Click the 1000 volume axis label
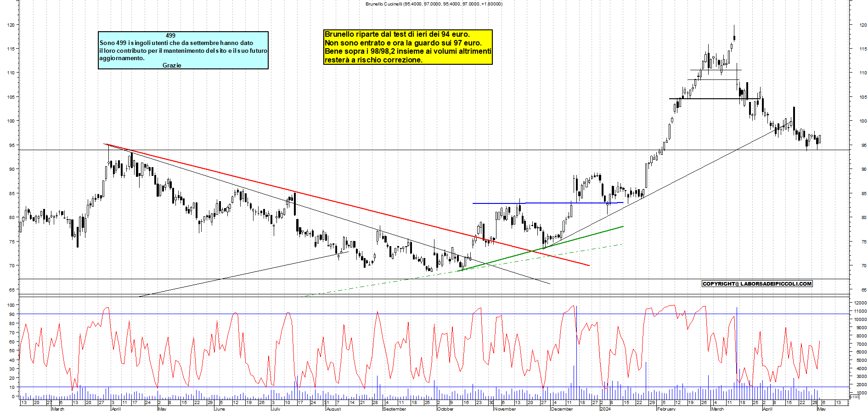The image size is (868, 411). click(x=862, y=393)
